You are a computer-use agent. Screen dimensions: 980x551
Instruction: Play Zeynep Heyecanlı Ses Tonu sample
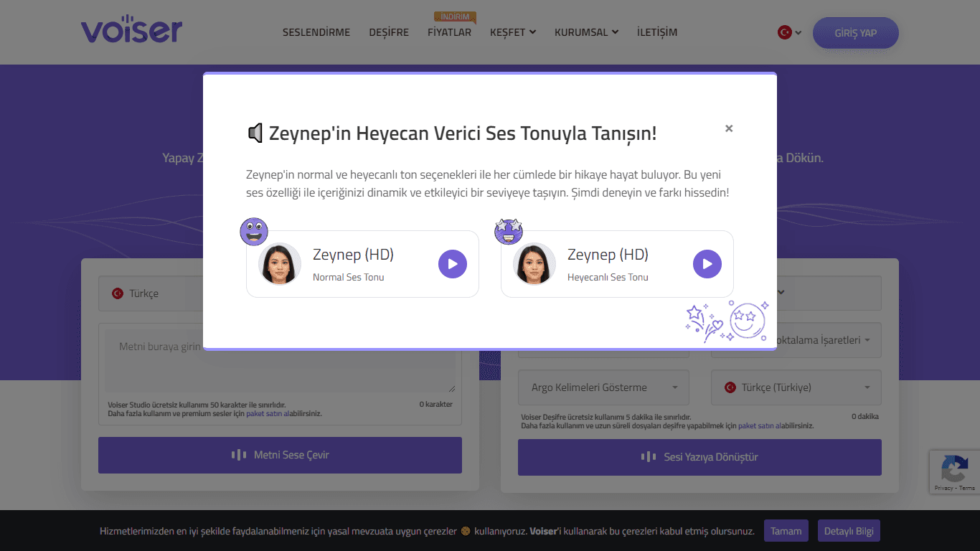(x=707, y=264)
